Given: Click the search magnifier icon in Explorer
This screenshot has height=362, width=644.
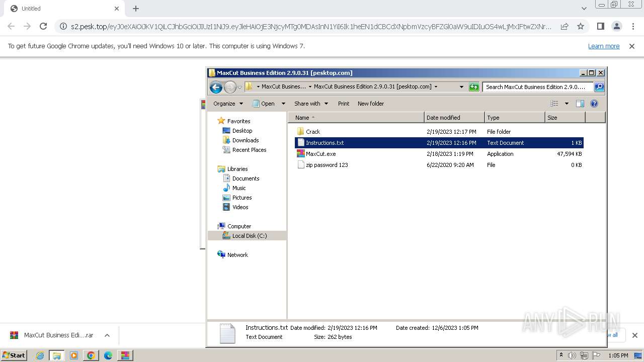Looking at the screenshot, I should [599, 87].
